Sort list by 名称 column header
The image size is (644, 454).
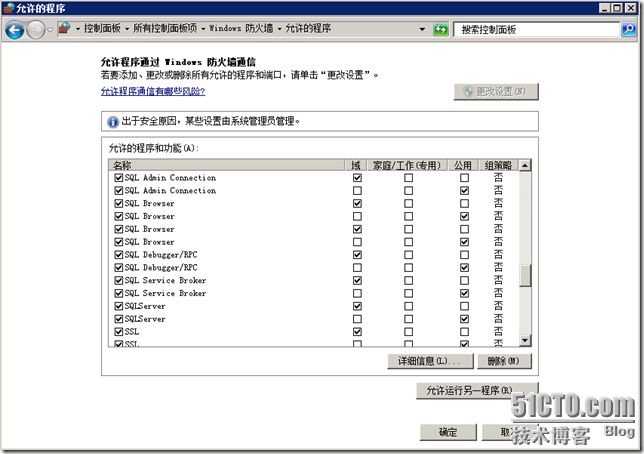(226, 165)
